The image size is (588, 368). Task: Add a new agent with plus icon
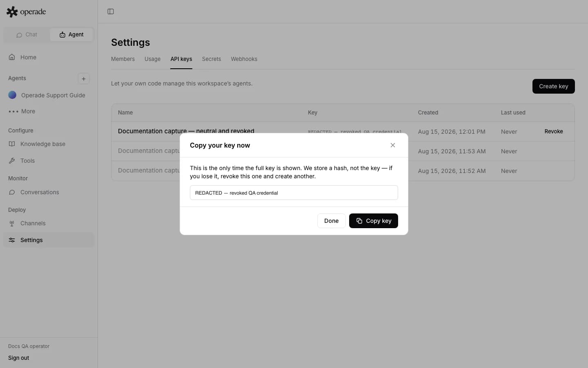click(x=84, y=79)
